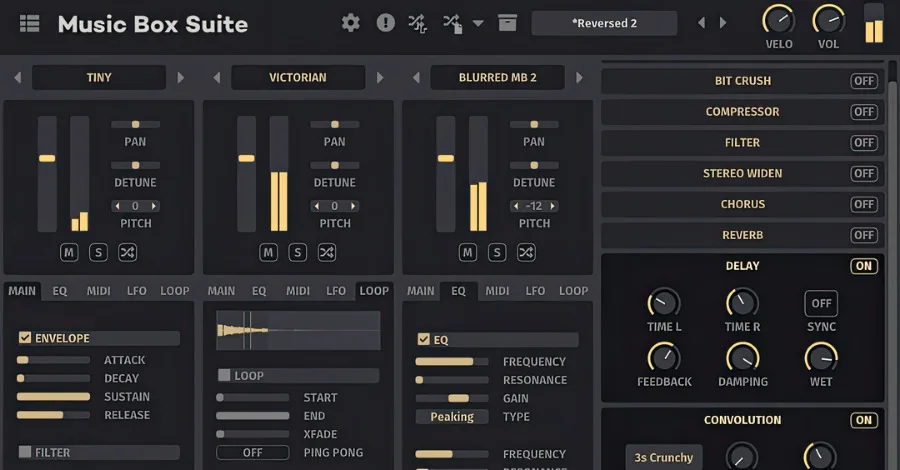The height and width of the screenshot is (470, 900).
Task: Open the layout menu icon beside Music Box Suite
Action: point(29,24)
